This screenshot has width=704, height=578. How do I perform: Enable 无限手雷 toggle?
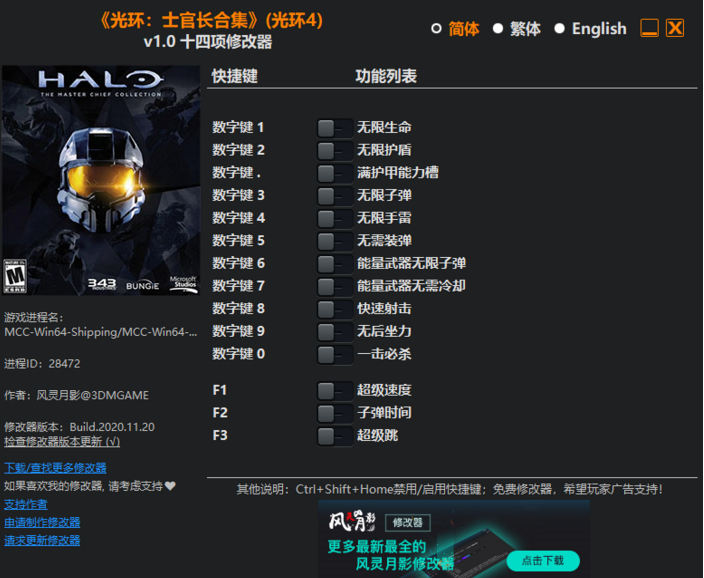click(x=335, y=218)
